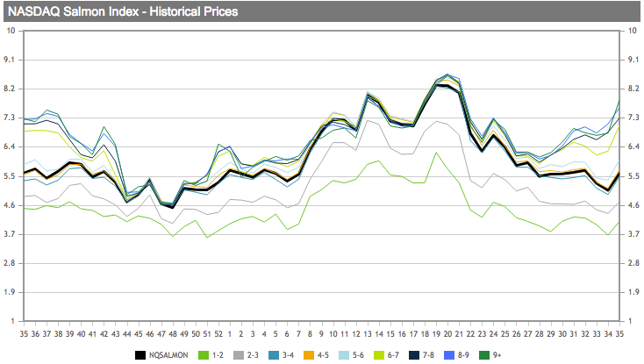The height and width of the screenshot is (364, 644).
Task: Click week 8 on the x-axis
Action: click(x=310, y=334)
